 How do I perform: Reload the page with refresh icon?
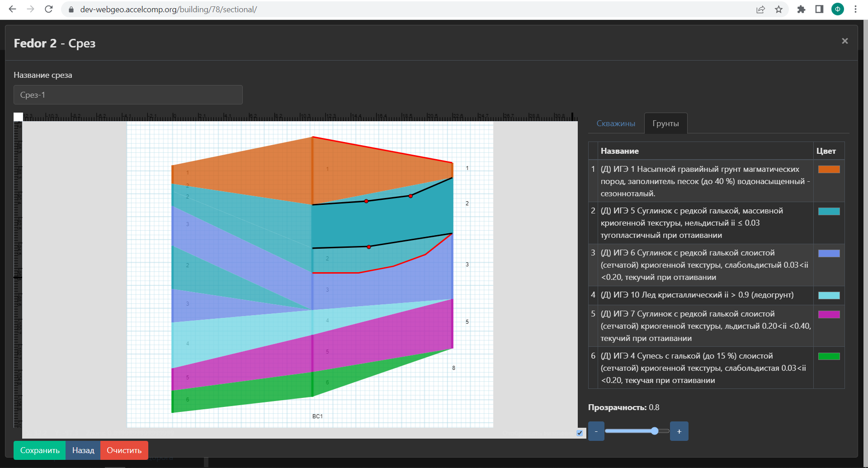[49, 9]
